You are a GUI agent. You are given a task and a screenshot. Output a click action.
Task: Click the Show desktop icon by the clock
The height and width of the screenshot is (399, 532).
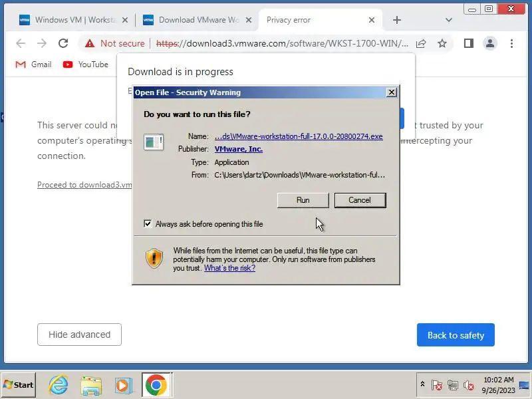(524, 385)
